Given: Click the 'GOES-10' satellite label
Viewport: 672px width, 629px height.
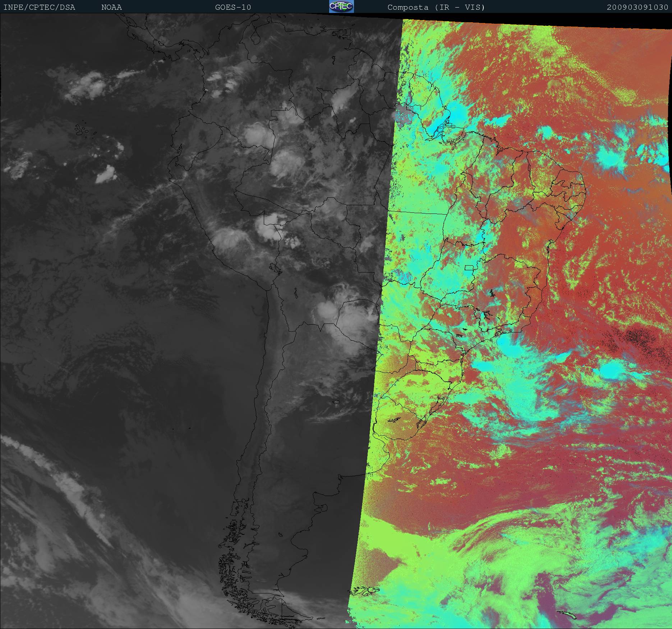Looking at the screenshot, I should point(233,8).
